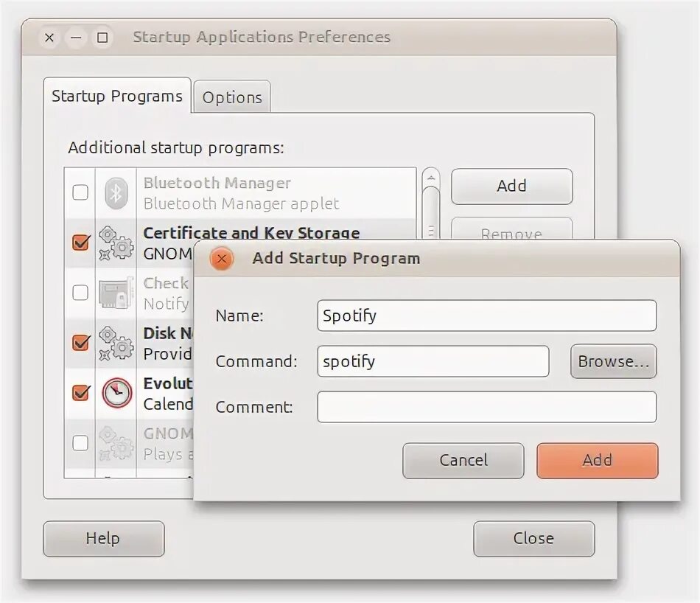
Task: Click the empty Comment field
Action: (486, 407)
